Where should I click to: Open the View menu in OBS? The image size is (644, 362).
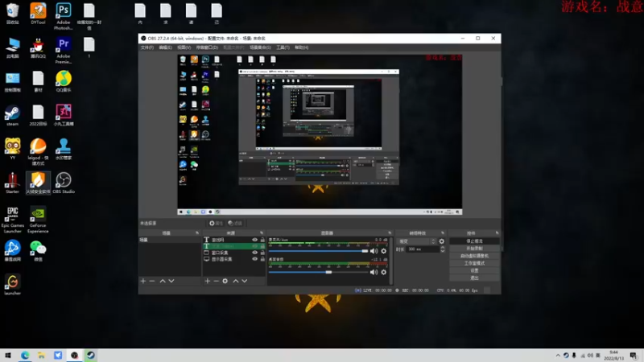click(184, 47)
